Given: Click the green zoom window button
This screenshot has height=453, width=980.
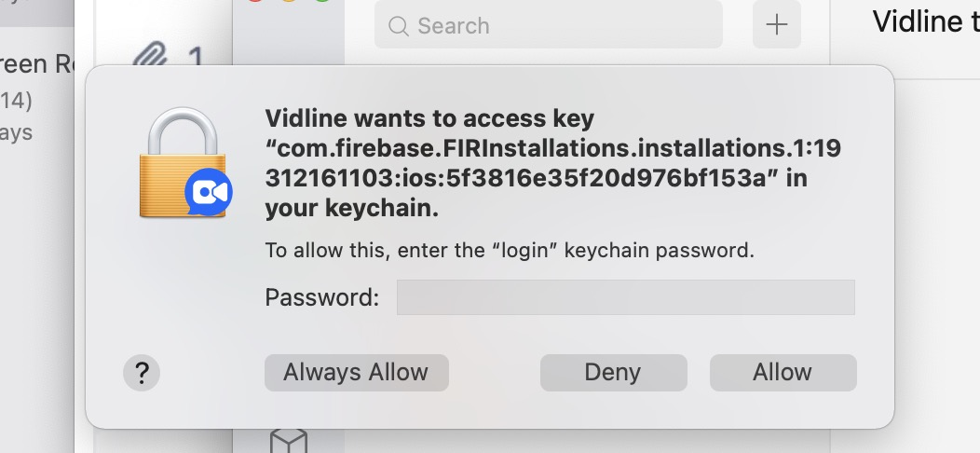Looking at the screenshot, I should (321, 3).
